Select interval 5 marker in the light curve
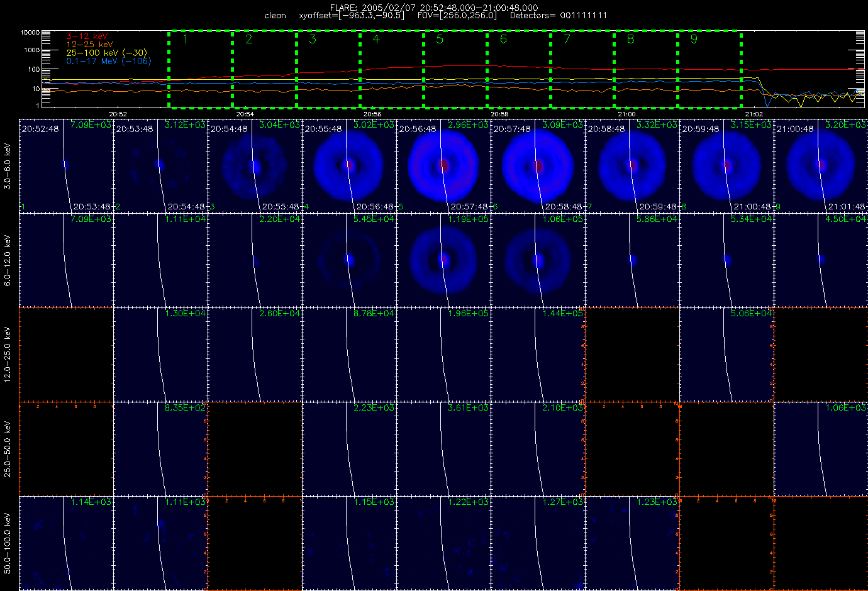The width and height of the screenshot is (868, 591). (440, 40)
